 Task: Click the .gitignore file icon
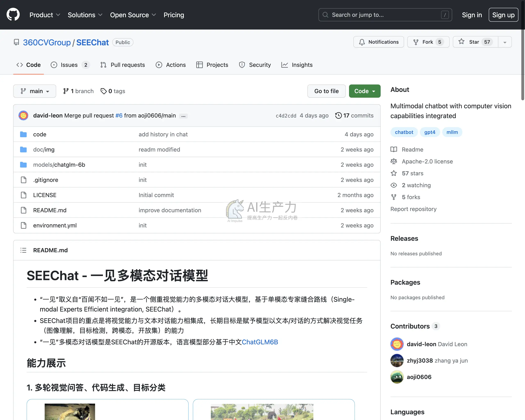tap(24, 180)
